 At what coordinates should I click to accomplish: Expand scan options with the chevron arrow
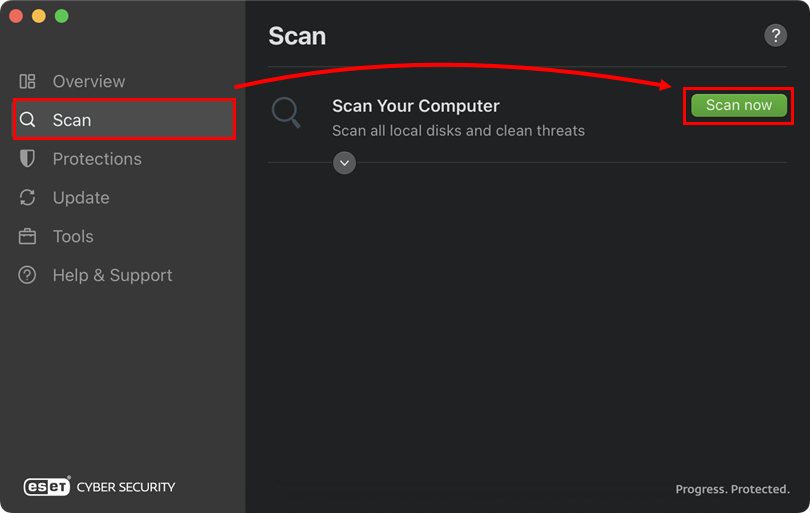tap(344, 162)
